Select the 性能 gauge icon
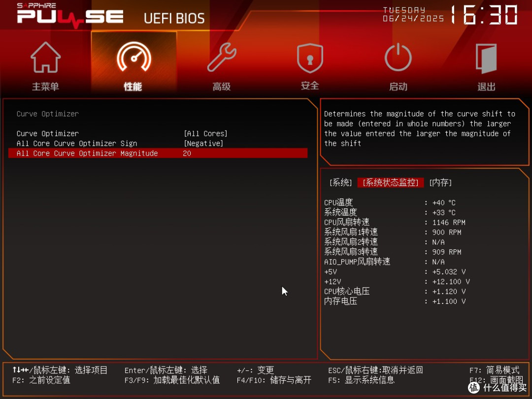This screenshot has height=399, width=532. pos(133,58)
